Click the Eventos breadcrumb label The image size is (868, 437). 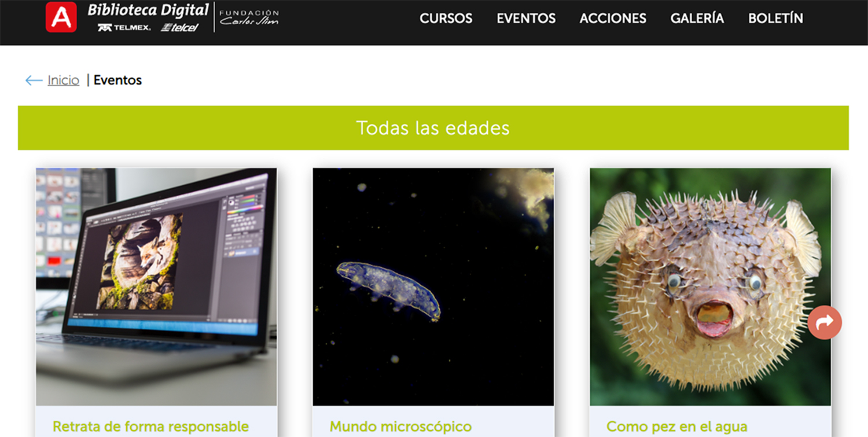tap(117, 80)
